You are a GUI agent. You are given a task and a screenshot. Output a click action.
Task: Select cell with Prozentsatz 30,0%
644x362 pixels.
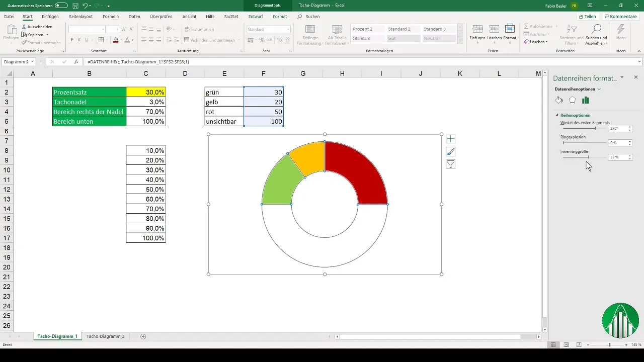point(146,92)
